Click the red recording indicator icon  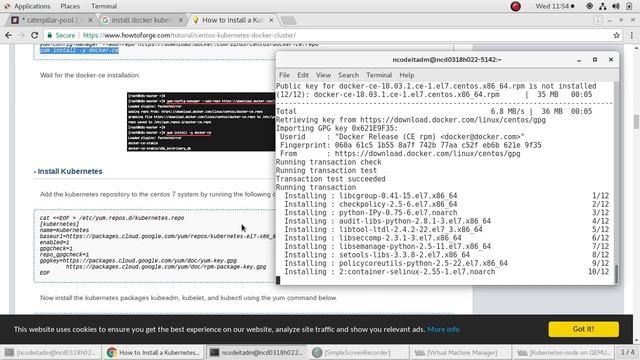516,6
